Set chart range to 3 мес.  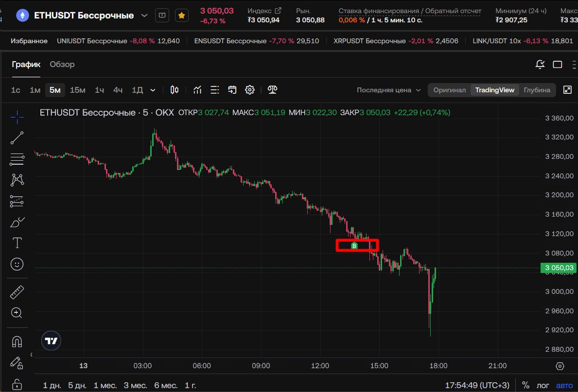pos(135,386)
